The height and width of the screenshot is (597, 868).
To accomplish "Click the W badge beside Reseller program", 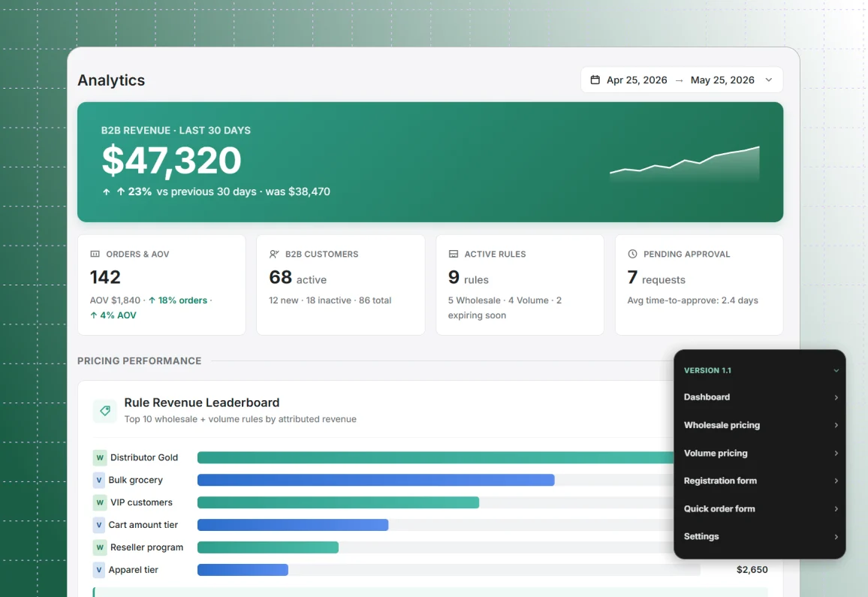I will [x=100, y=547].
